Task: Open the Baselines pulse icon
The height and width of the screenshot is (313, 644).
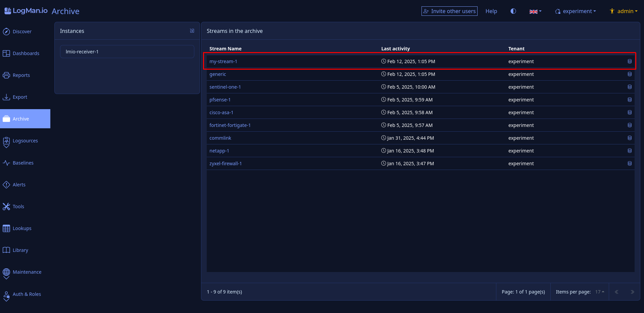Action: tap(6, 163)
